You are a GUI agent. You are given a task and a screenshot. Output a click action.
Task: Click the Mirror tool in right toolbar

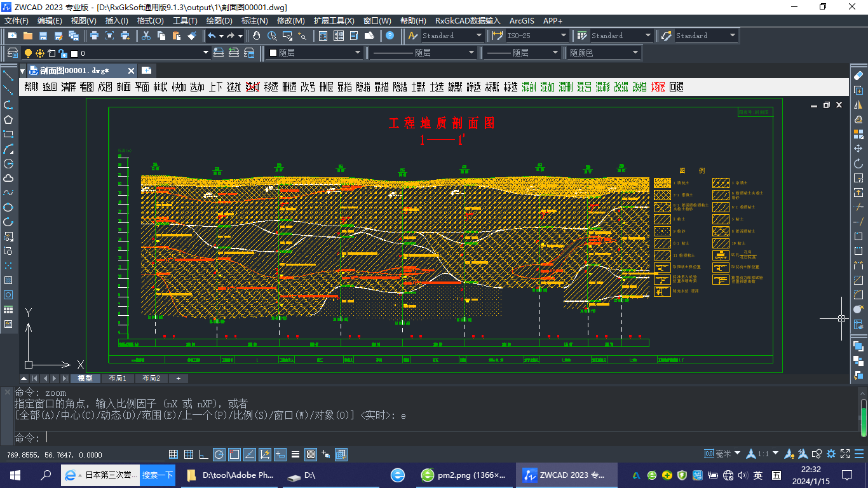coord(858,105)
